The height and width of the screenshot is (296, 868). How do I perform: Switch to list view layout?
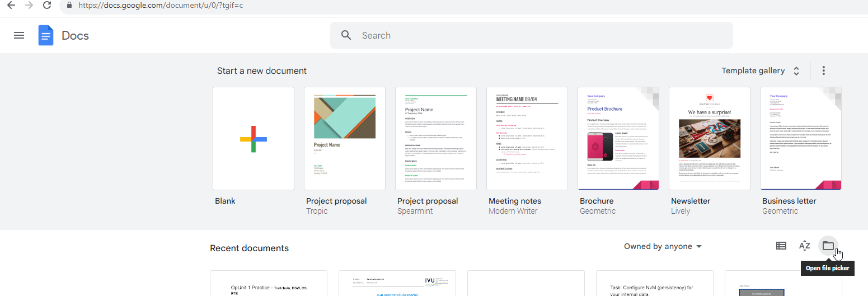pos(781,246)
